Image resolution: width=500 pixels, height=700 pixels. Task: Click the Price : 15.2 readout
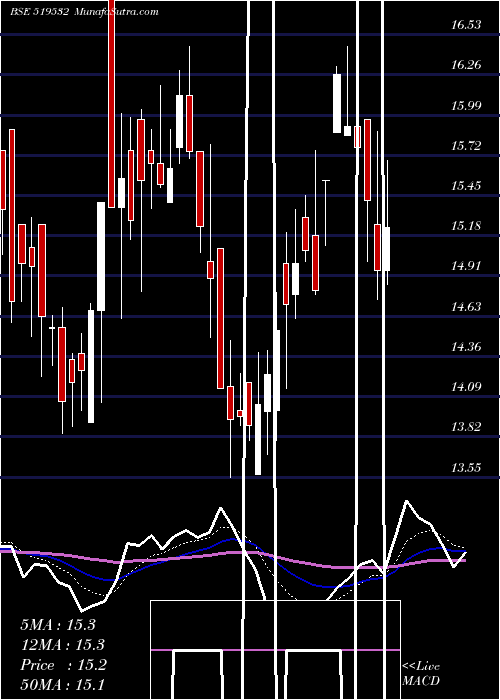pyautogui.click(x=63, y=665)
